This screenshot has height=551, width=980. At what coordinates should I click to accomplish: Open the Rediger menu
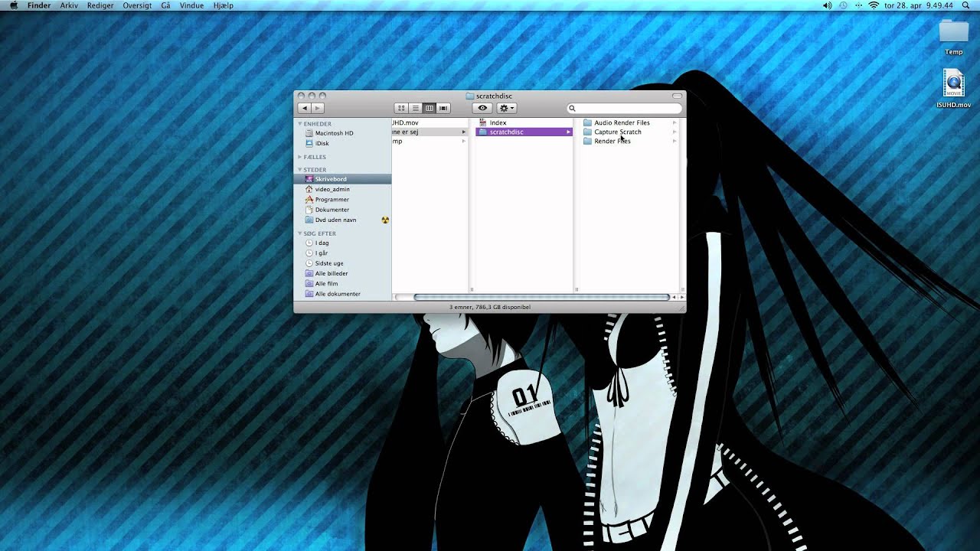[x=100, y=5]
